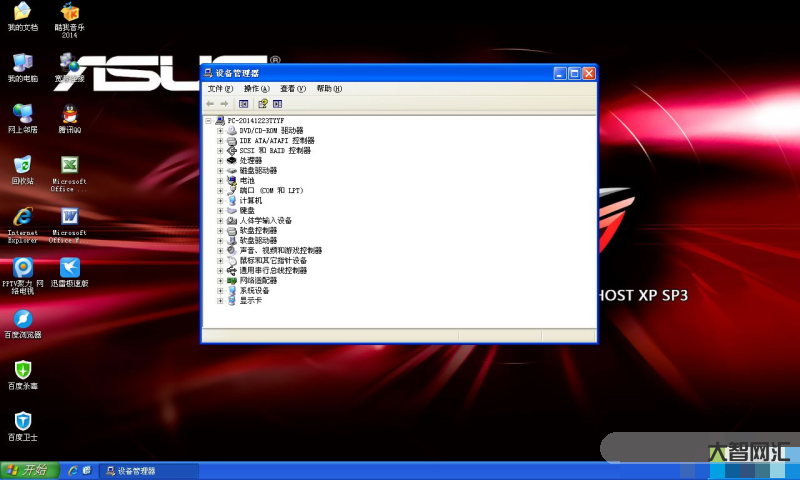Screen dimensions: 800x480
Task: Open the 腾讯QQ desktop icon
Action: click(69, 115)
